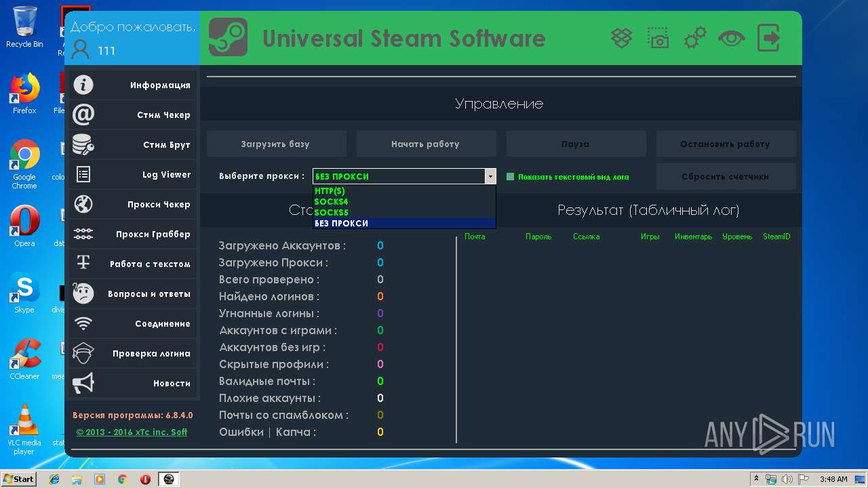Enable Показать текстовый вид лога checkbox
Viewport: 868px width, 488px height.
[511, 177]
